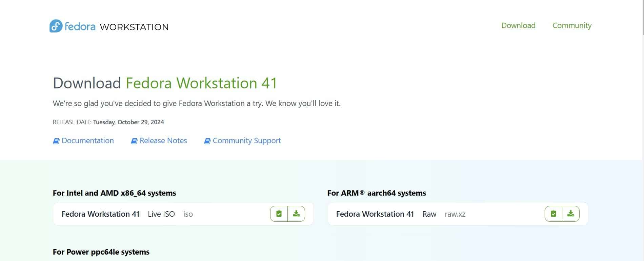The width and height of the screenshot is (644, 261).
Task: Click the 'raw.xz' file type text
Action: click(x=455, y=214)
